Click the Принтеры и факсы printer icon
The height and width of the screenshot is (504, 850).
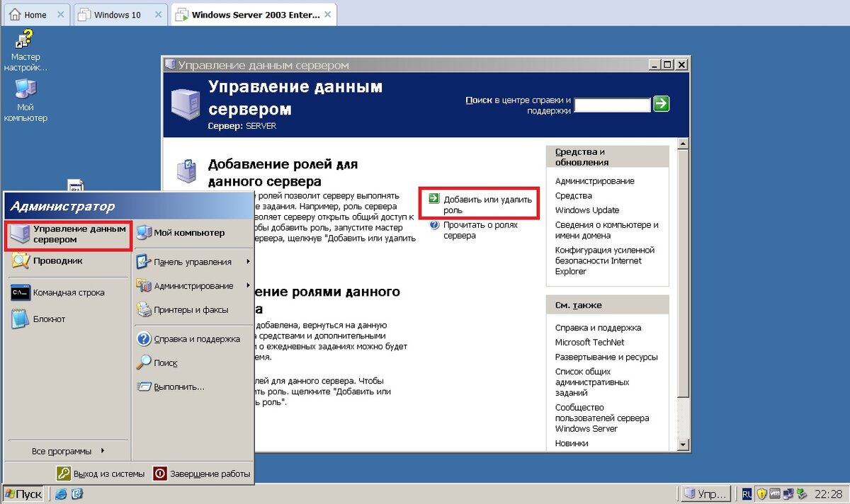(x=144, y=310)
